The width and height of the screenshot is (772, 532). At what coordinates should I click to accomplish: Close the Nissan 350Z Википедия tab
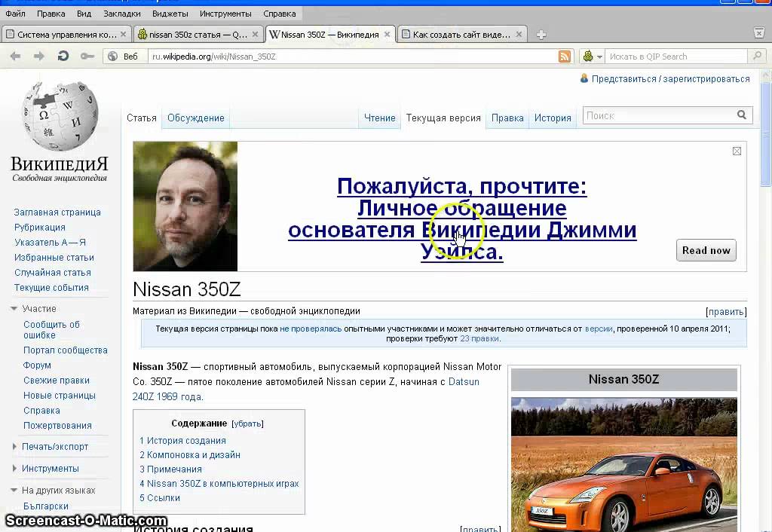pos(387,34)
